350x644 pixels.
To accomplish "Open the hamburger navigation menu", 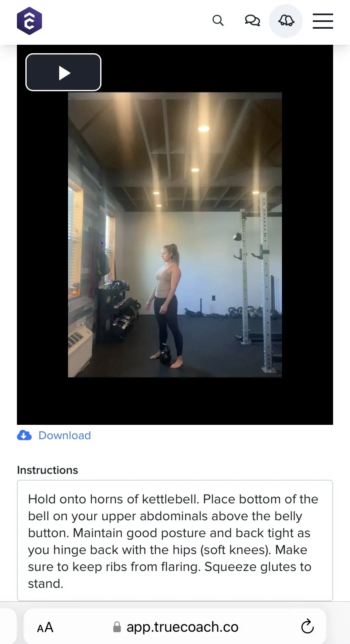I will [x=323, y=21].
